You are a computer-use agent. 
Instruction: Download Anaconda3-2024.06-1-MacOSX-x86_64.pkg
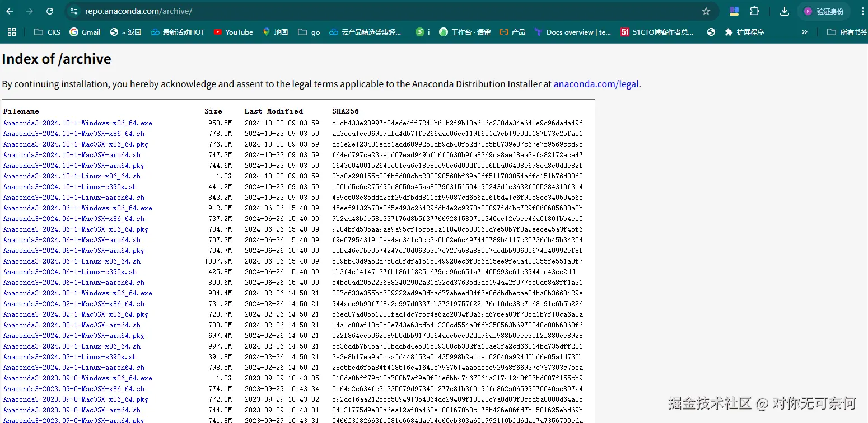pyautogui.click(x=76, y=229)
